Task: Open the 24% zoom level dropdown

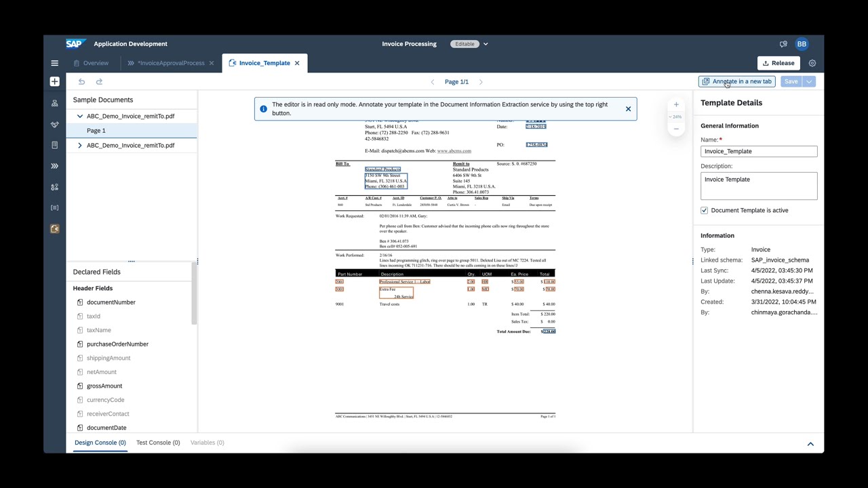Action: [x=676, y=117]
